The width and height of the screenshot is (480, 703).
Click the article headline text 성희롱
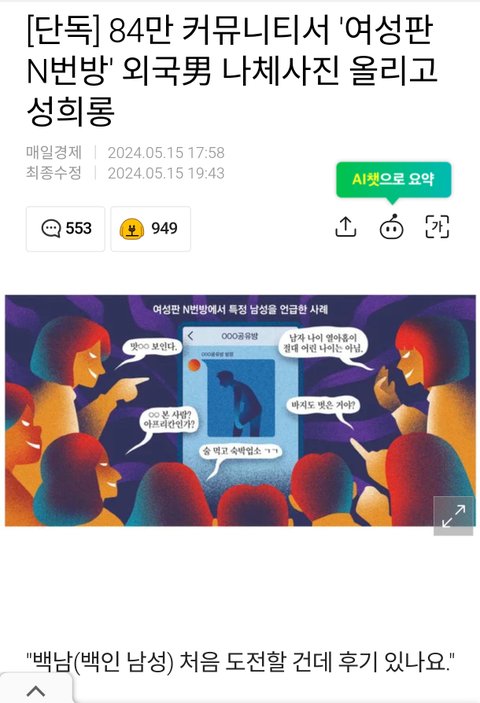(x=70, y=111)
